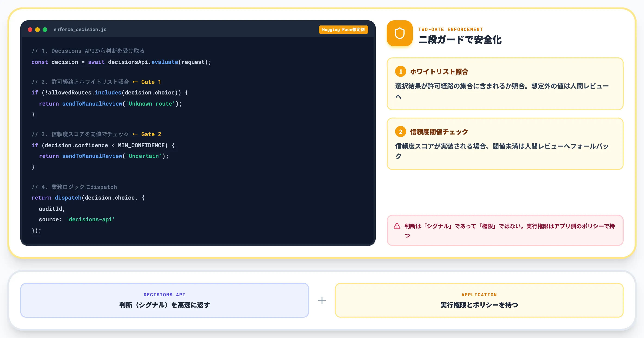The width and height of the screenshot is (644, 338).
Task: Click the 判断は「シグナル」 warning message
Action: point(510,231)
